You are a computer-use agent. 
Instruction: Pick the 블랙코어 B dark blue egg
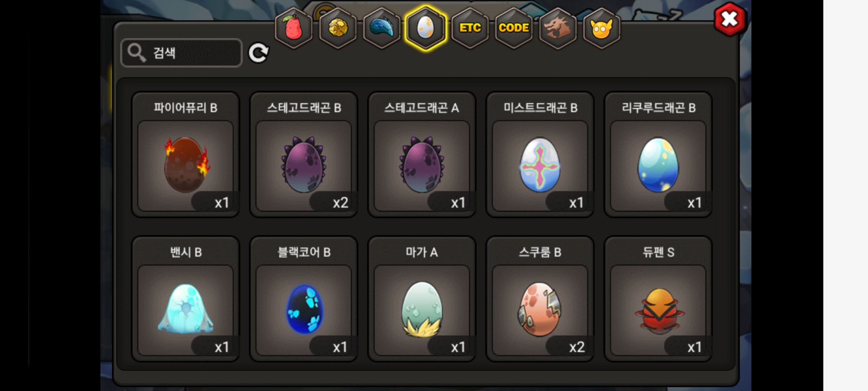pos(304,299)
